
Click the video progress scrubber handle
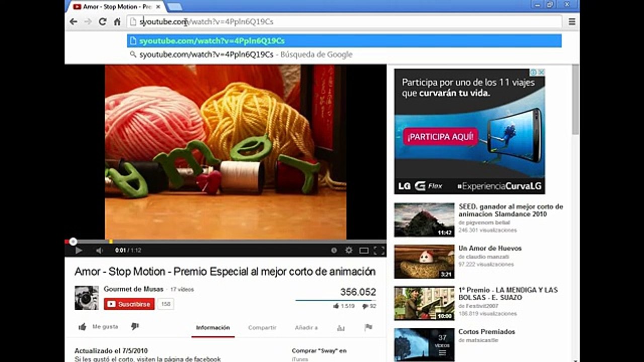[73, 242]
